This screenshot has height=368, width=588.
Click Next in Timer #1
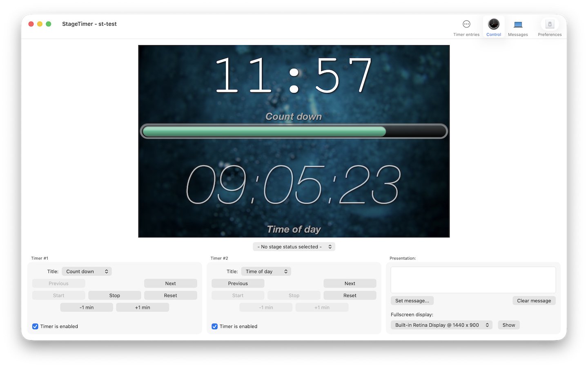pos(171,283)
